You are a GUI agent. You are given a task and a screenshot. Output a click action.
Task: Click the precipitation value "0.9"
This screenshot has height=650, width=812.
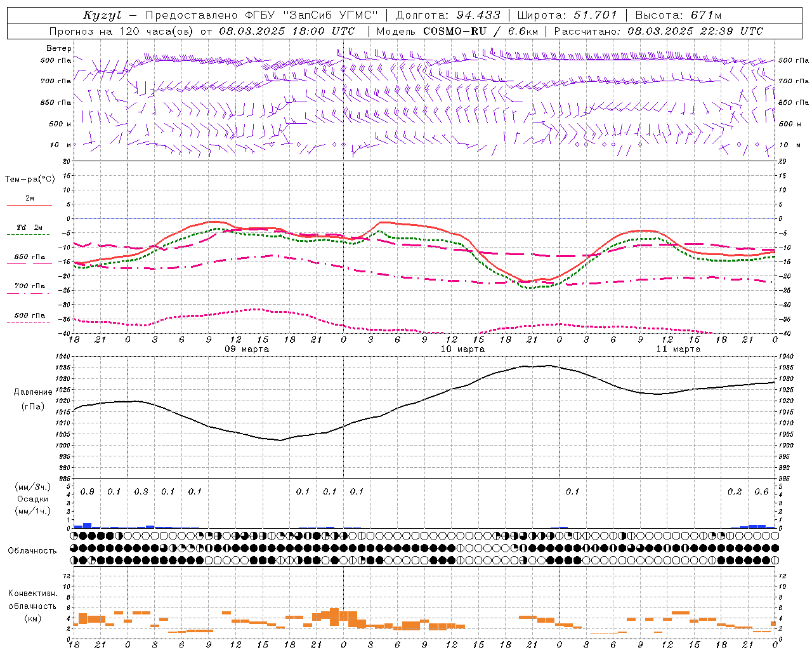[88, 492]
